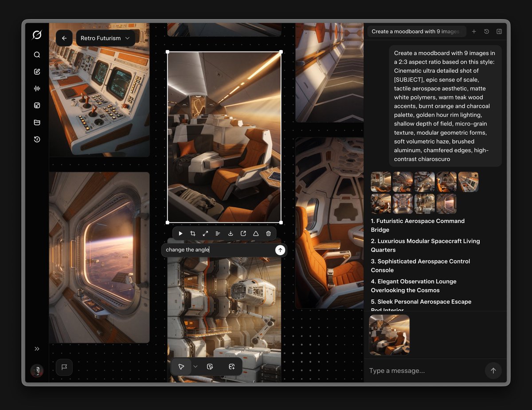This screenshot has width=532, height=410.
Task: Click the add image tool in the bottom toolbar
Action: [x=231, y=367]
